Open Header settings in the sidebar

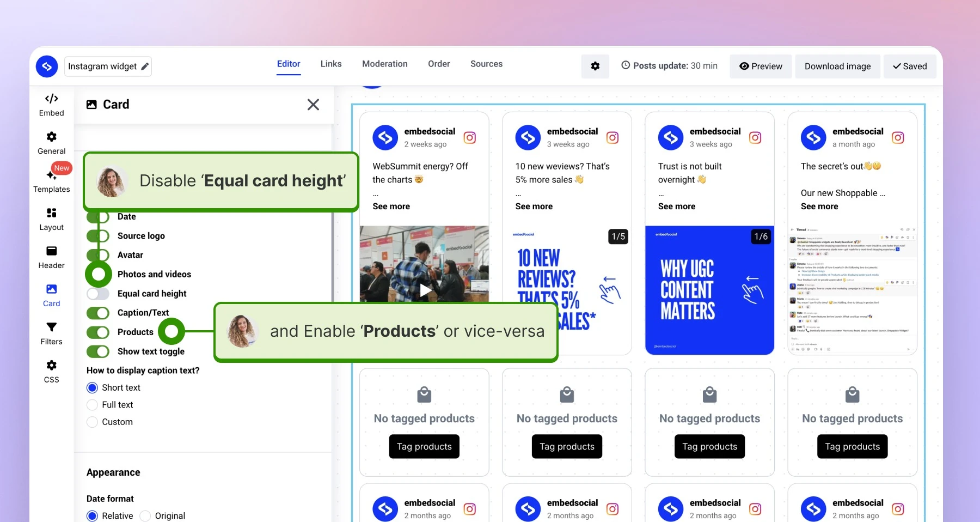coord(52,257)
